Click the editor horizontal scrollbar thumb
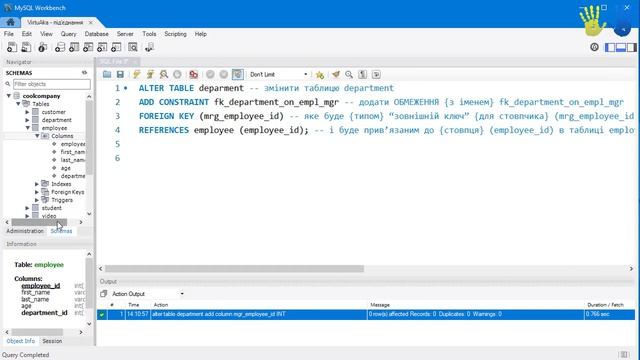This screenshot has width=640, height=360. click(234, 269)
